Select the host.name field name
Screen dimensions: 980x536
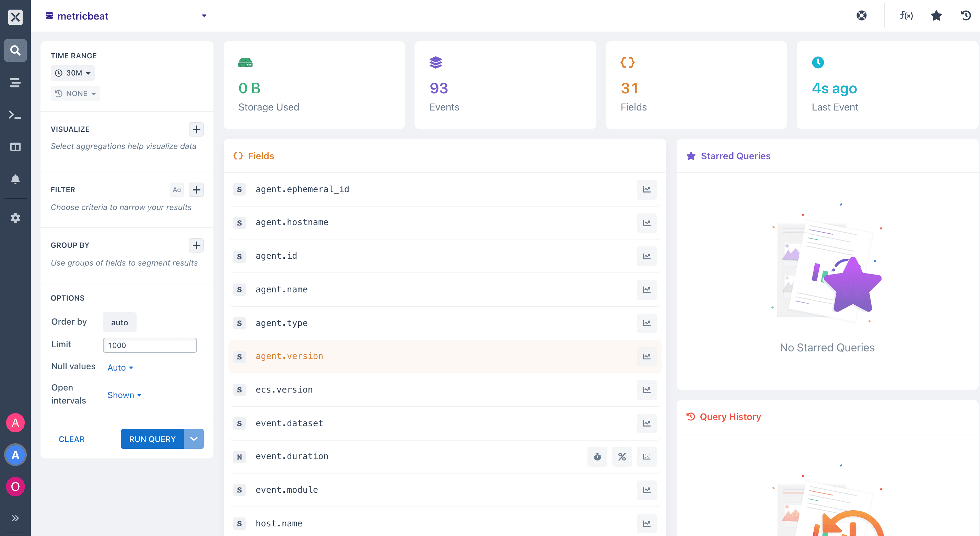point(279,523)
